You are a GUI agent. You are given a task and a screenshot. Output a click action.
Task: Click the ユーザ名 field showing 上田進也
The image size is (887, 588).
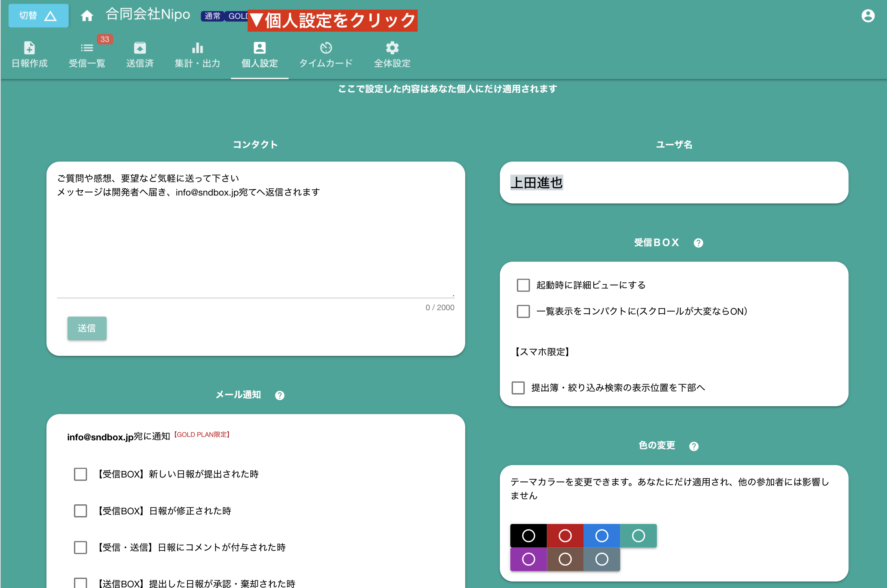coord(674,182)
